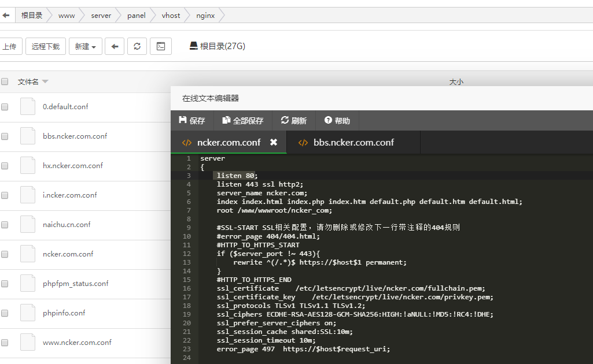Open file www.ncker.com.conf
593x364 pixels.
coord(77,342)
